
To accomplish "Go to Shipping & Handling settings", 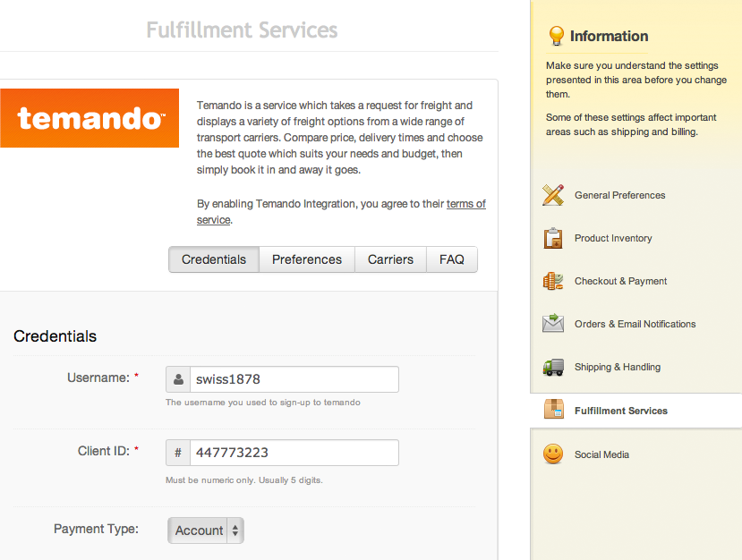I will (x=618, y=367).
